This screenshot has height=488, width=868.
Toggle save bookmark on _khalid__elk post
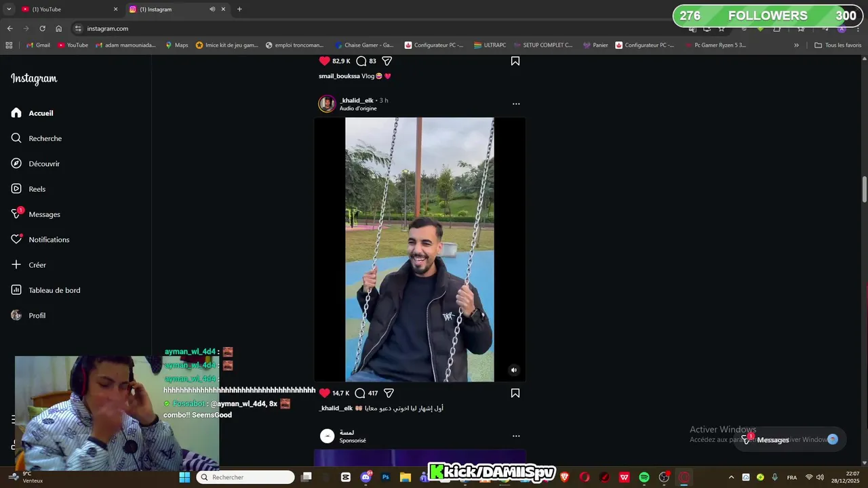click(515, 393)
